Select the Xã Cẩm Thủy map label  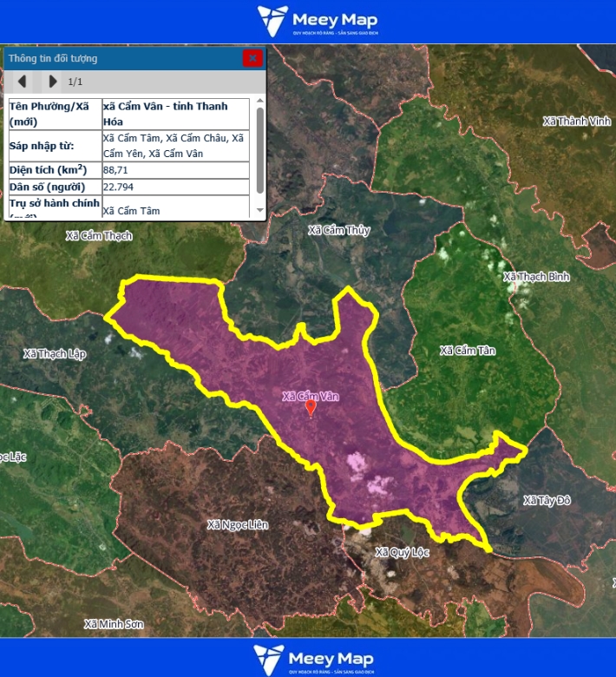tap(339, 230)
